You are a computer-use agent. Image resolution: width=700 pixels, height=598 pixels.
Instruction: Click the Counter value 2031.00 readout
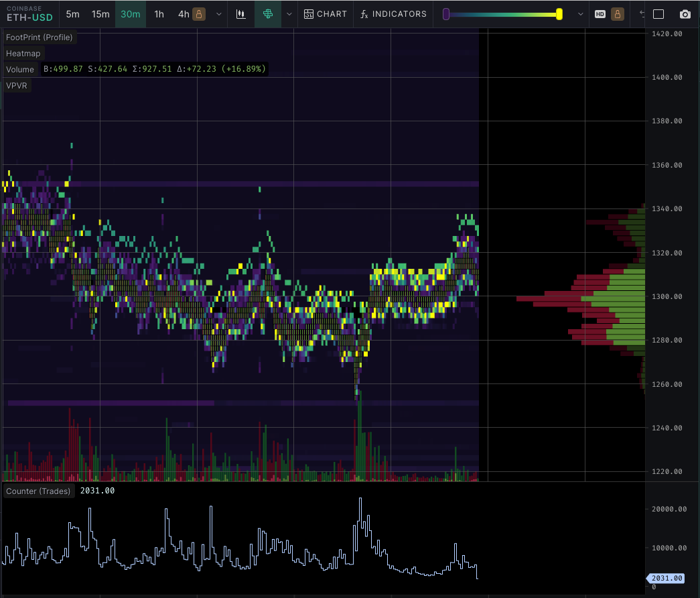[97, 491]
